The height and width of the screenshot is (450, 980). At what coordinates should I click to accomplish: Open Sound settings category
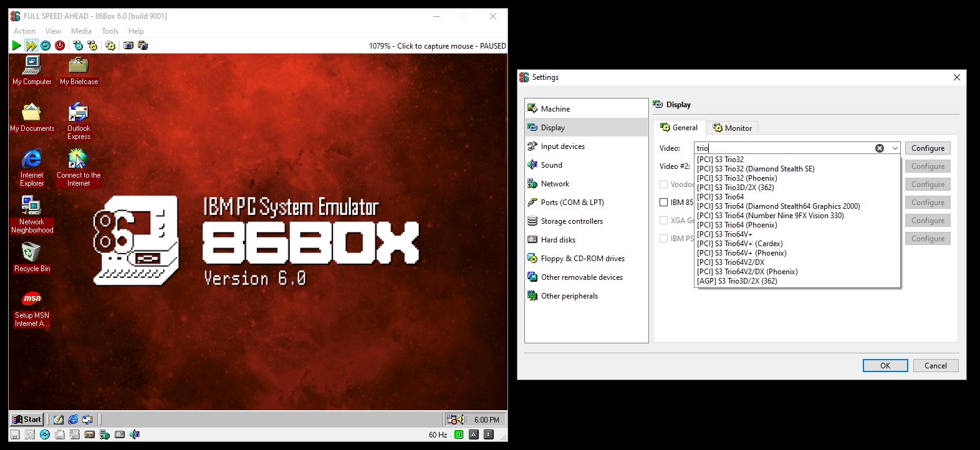tap(586, 165)
